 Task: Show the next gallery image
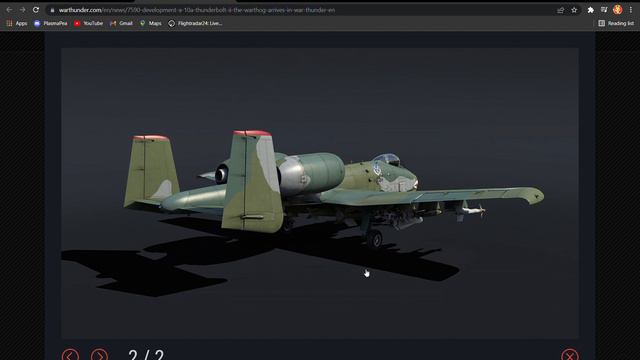(x=100, y=356)
